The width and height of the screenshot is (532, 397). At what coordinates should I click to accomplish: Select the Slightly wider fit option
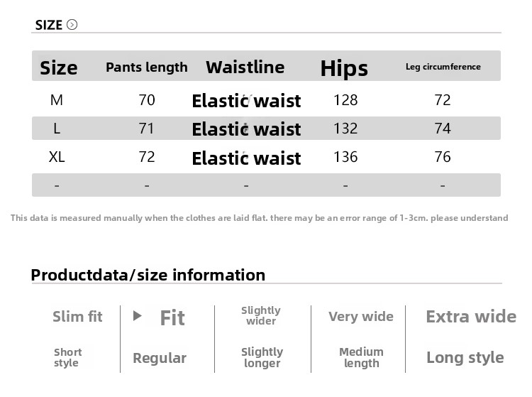click(x=261, y=316)
